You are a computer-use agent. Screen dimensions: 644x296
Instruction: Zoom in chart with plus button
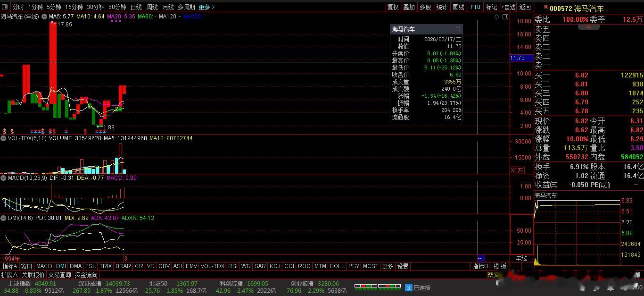tap(516, 266)
